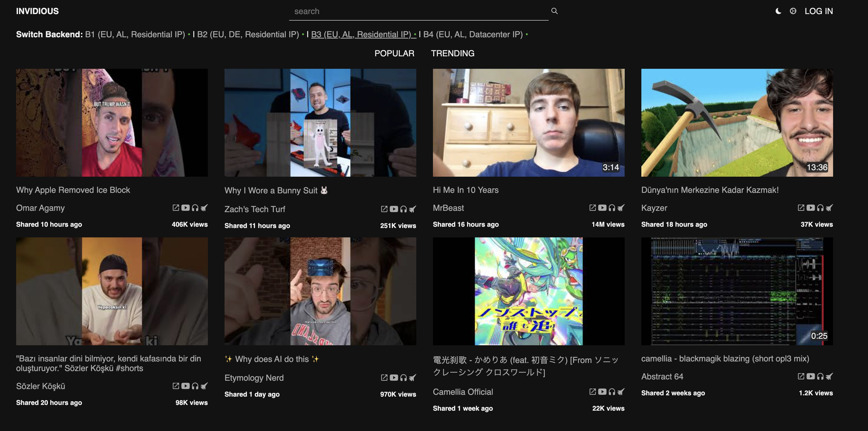Click the headphones icon under Sözler Köşkü's video
The image size is (868, 431).
coord(195,386)
